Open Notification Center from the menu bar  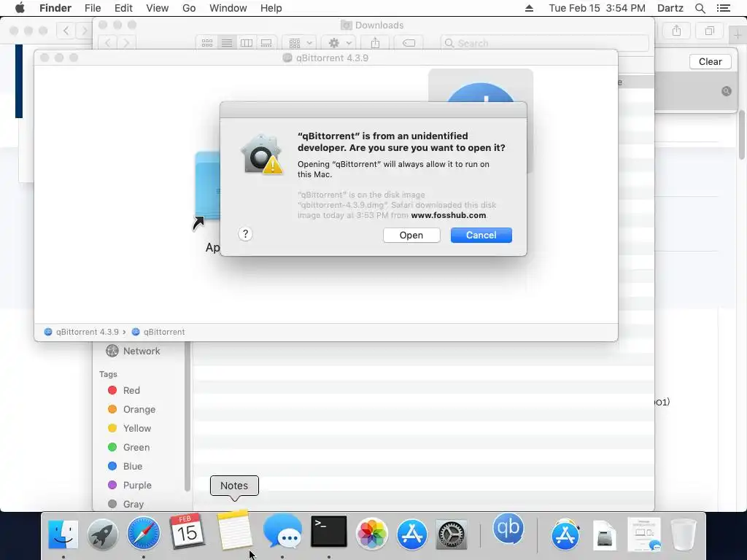tap(724, 8)
